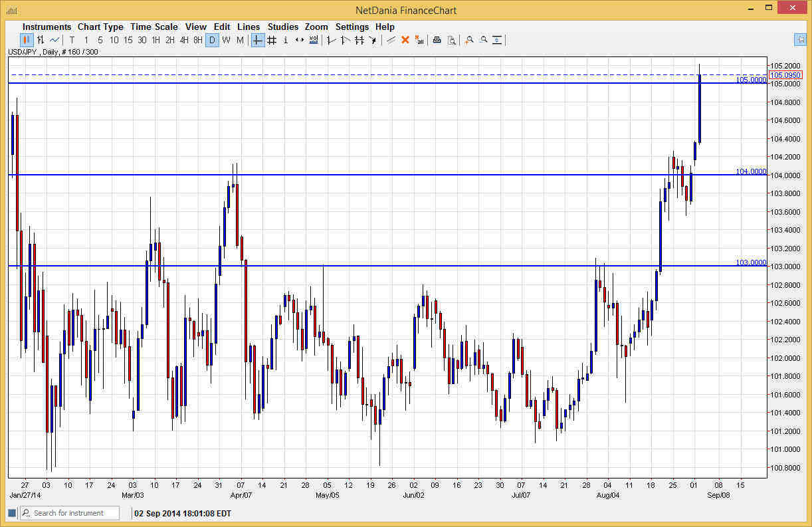Toggle the chart grid display

point(272,40)
